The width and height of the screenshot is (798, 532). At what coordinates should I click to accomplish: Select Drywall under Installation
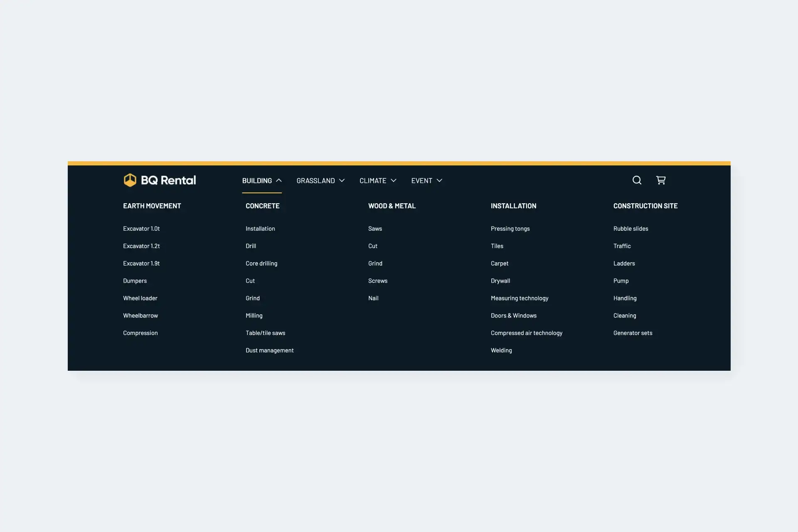coord(500,281)
